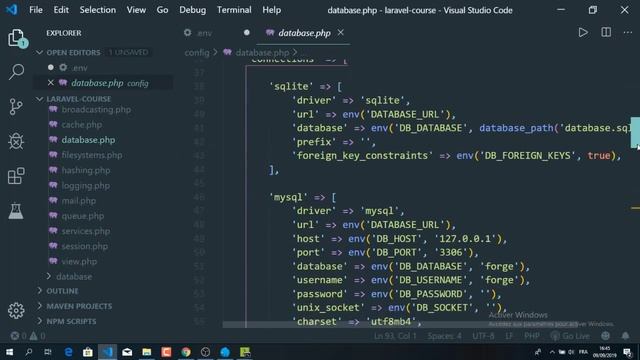
Task: Click the Split Editor icon
Action: point(606,33)
